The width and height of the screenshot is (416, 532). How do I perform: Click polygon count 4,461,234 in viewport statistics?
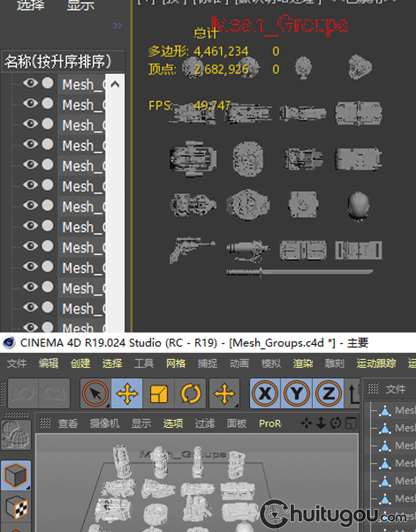point(221,51)
